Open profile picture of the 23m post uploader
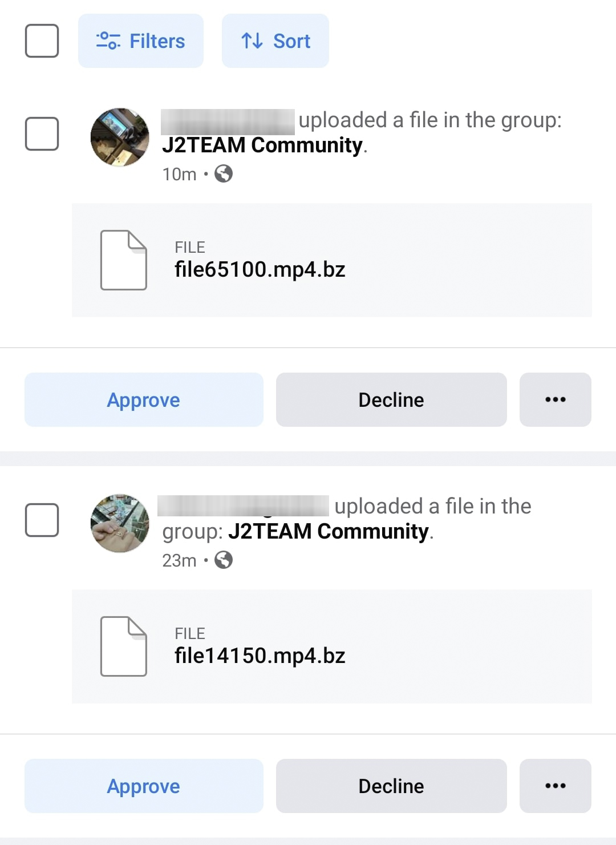The width and height of the screenshot is (616, 845). click(120, 523)
